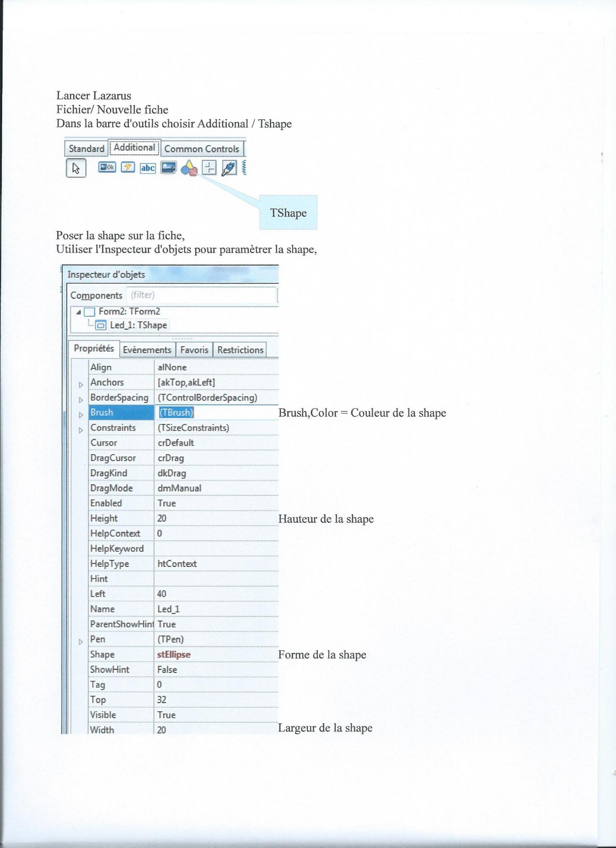Click the crDrag value of DragCursor
The image size is (616, 848).
[x=170, y=458]
